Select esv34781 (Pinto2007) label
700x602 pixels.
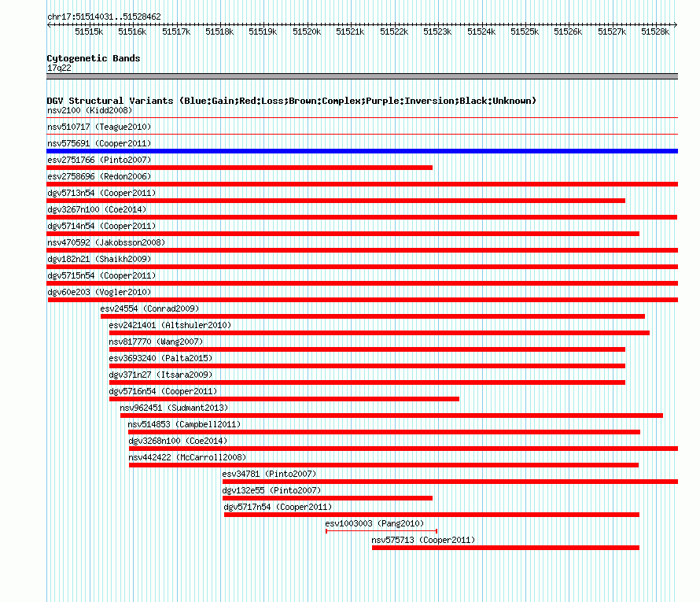pos(269,474)
